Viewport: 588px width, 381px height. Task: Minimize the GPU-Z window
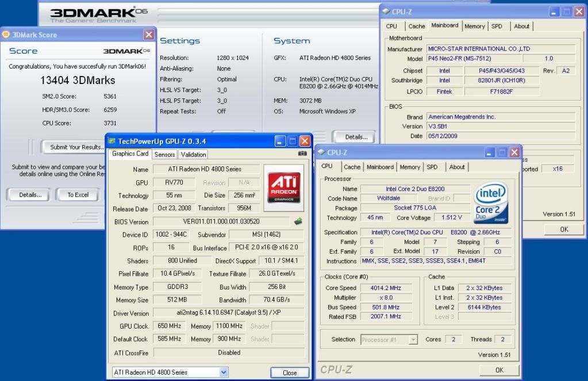click(280, 141)
